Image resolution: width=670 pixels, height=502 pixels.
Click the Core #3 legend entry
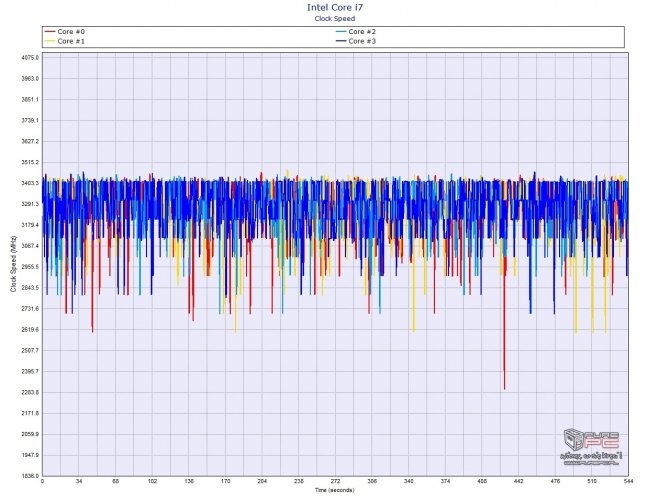[356, 41]
